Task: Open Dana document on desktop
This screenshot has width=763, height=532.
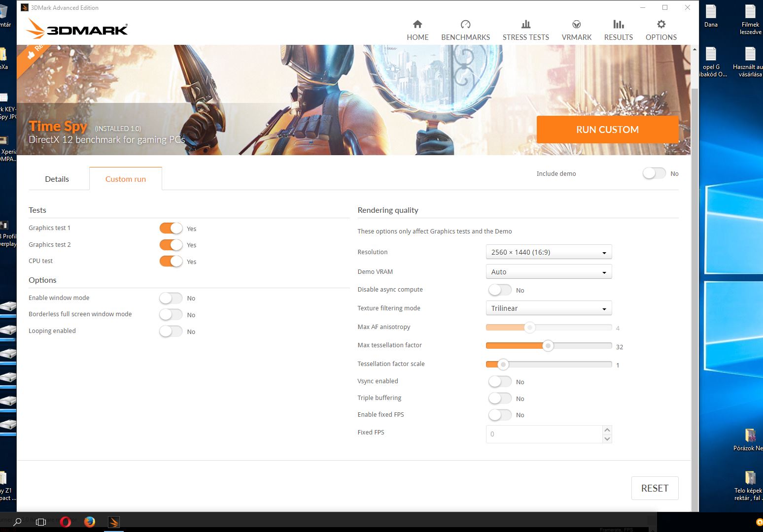Action: pyautogui.click(x=711, y=16)
